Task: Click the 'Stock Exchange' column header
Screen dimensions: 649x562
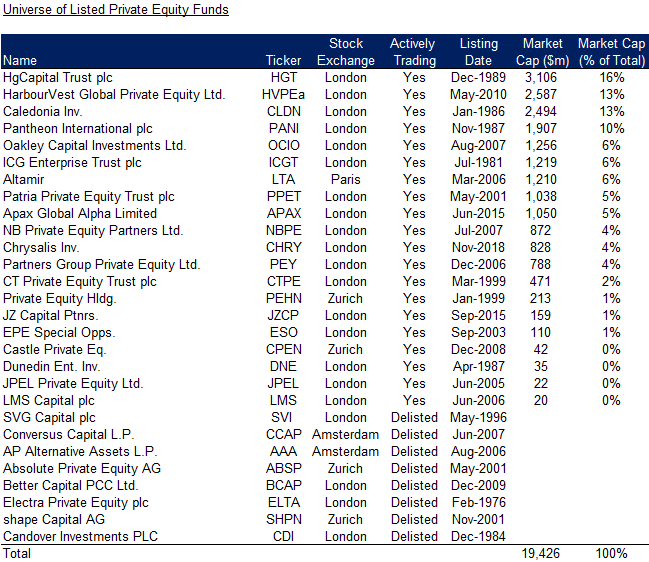Action: tap(346, 52)
